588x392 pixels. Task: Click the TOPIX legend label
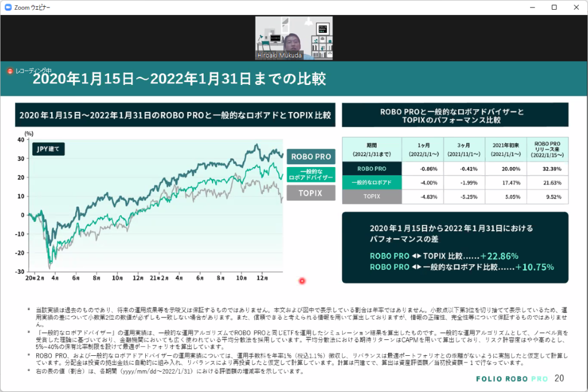pyautogui.click(x=310, y=193)
